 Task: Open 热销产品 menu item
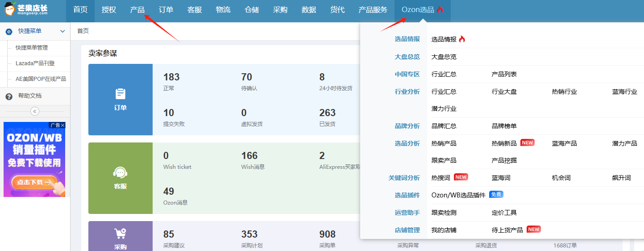pyautogui.click(x=444, y=143)
